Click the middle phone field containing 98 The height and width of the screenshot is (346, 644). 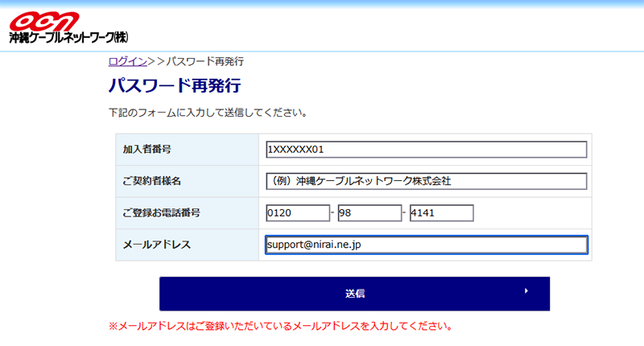369,213
